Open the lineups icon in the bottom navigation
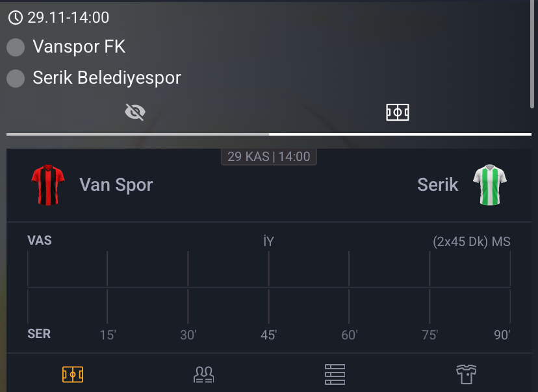 click(x=204, y=374)
